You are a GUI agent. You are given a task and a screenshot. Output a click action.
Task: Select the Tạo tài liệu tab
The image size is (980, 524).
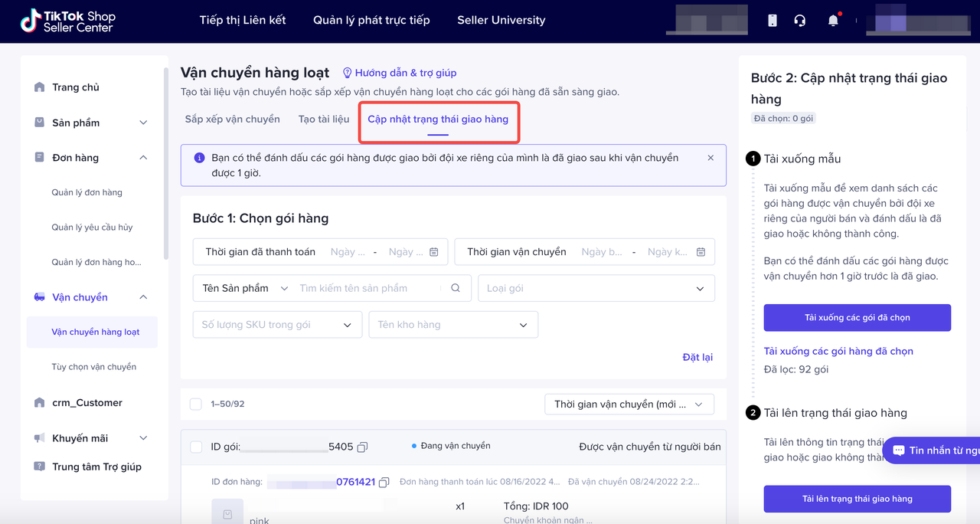[x=324, y=120]
